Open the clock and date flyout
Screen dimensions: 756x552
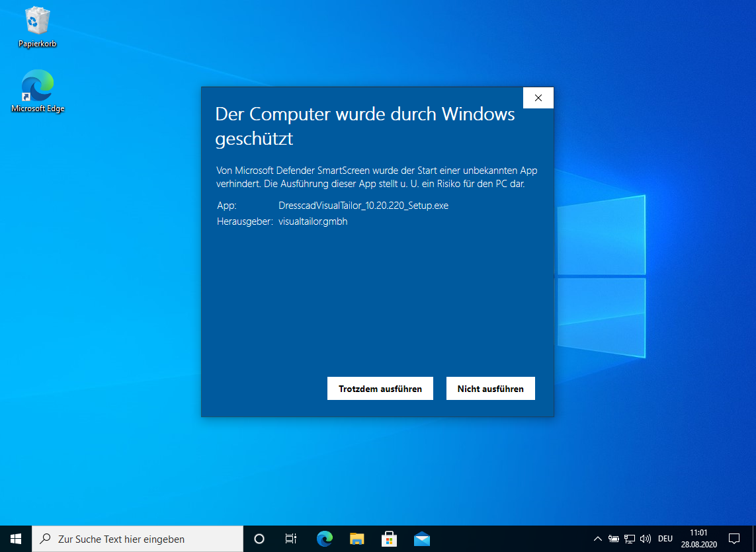(x=698, y=539)
